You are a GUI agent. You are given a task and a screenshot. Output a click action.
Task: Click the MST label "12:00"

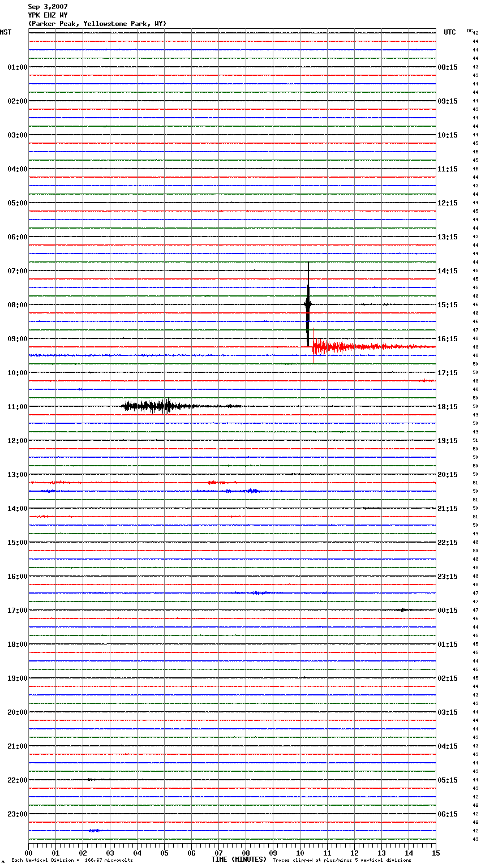point(18,441)
